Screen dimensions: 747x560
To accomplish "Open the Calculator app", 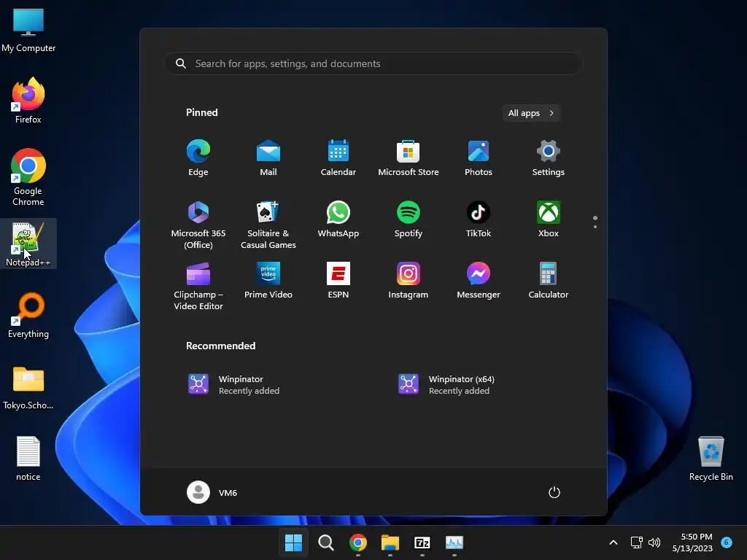I will point(549,281).
